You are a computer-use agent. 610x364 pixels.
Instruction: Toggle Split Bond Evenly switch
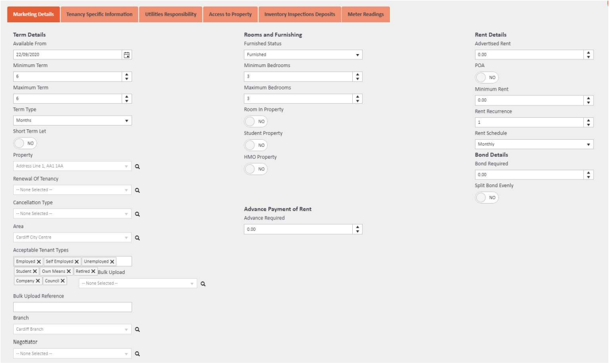(x=487, y=198)
